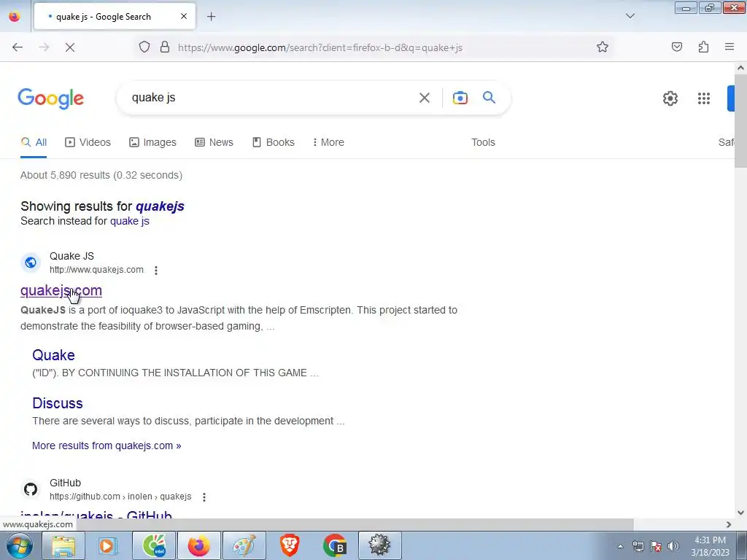This screenshot has width=747, height=560.
Task: Open the volume control speaker icon
Action: click(x=673, y=546)
